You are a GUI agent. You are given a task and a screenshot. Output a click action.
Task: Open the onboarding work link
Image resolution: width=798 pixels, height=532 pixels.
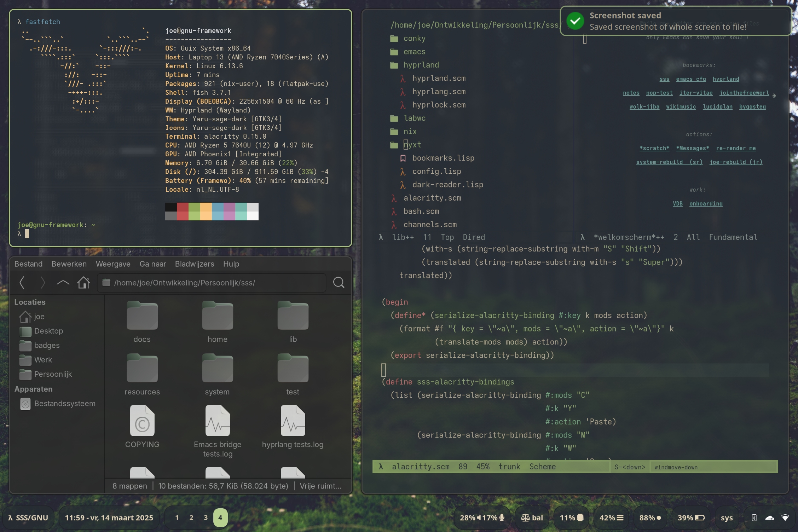coord(706,204)
